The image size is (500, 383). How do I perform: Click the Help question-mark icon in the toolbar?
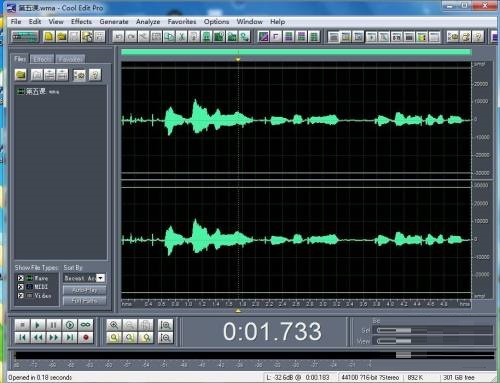(478, 36)
